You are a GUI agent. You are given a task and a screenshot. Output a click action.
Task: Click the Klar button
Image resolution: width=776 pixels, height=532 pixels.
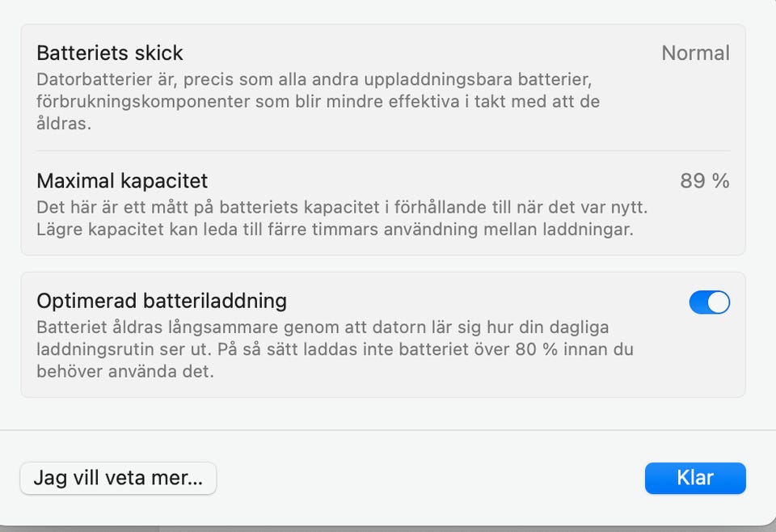pos(694,478)
